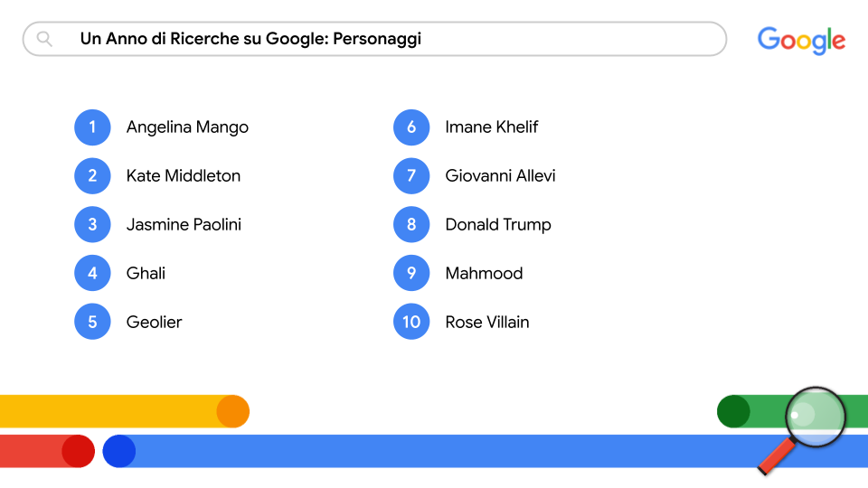Click the number 8 circle badge
Screen dimensions: 868x488
(x=411, y=225)
